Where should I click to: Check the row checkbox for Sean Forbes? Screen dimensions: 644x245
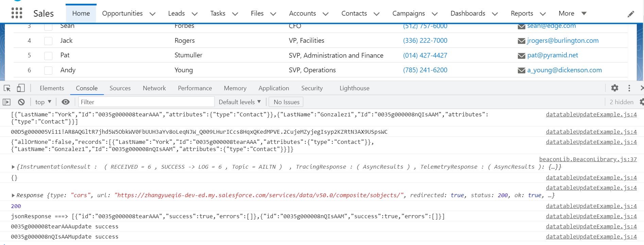[48, 27]
